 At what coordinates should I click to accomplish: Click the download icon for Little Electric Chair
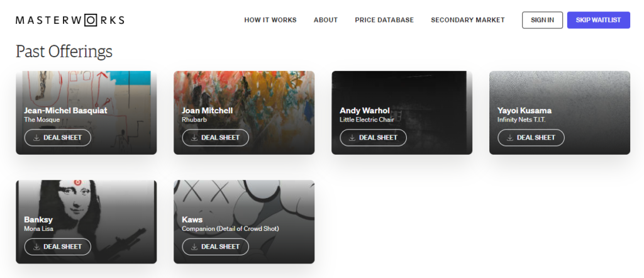[x=352, y=138]
